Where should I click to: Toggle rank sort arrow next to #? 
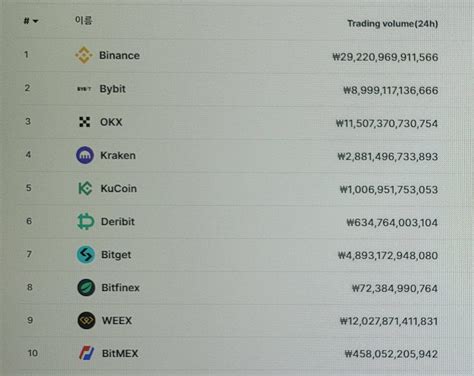pos(35,21)
